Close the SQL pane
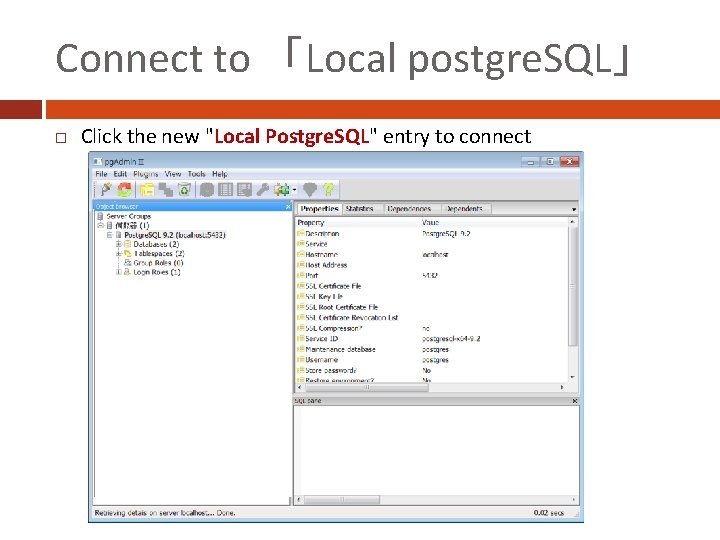Viewport: 720px width, 540px height. click(x=574, y=401)
